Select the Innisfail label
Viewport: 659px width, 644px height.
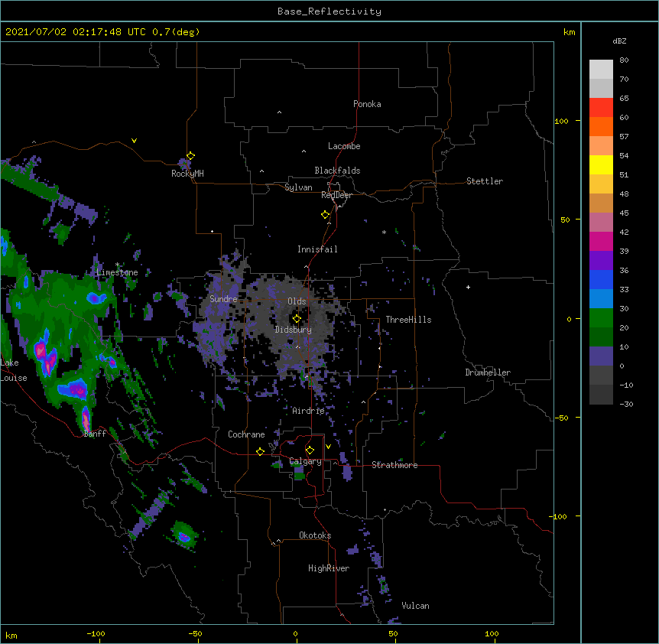pos(317,249)
